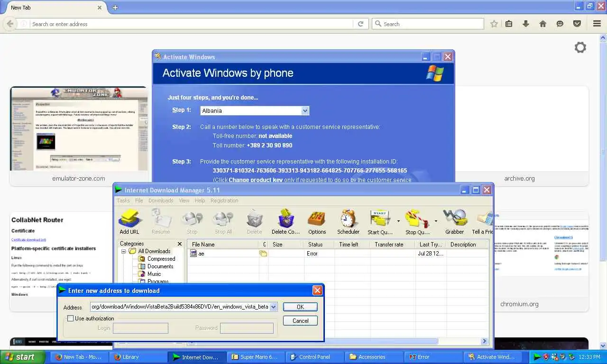
Task: Open new tab page settings gear
Action: coord(580,47)
